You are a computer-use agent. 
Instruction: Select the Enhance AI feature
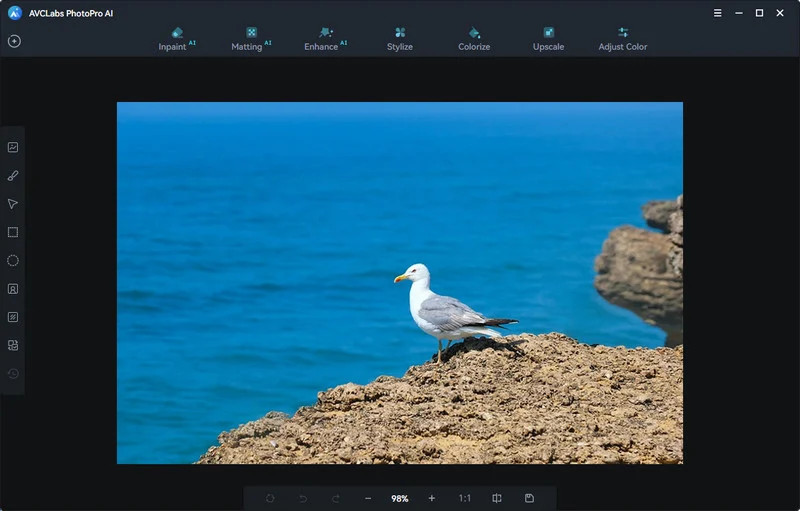tap(325, 38)
